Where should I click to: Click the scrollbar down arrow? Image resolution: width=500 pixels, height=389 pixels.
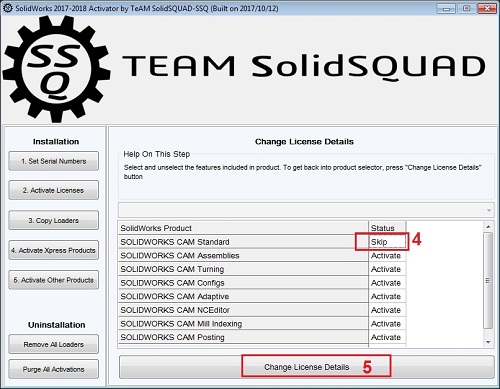[488, 342]
